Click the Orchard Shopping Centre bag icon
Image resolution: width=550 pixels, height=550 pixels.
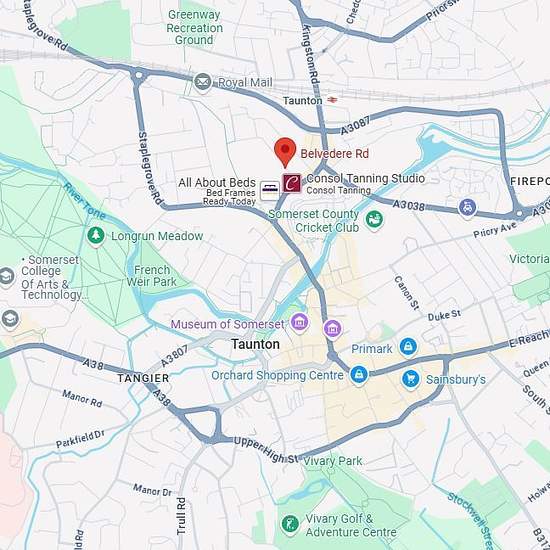[358, 375]
